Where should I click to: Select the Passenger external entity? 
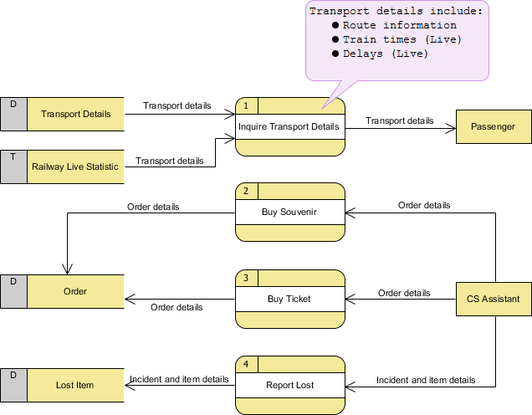pos(493,127)
